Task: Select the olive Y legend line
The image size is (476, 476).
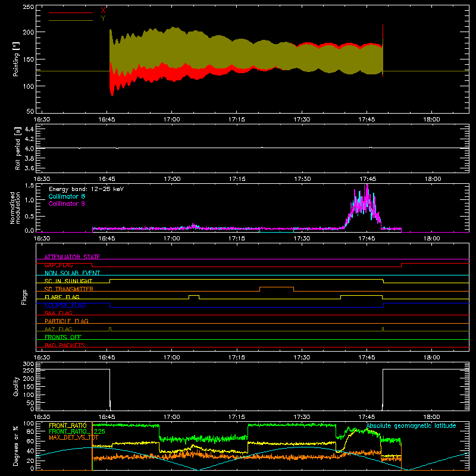Action: (x=71, y=20)
